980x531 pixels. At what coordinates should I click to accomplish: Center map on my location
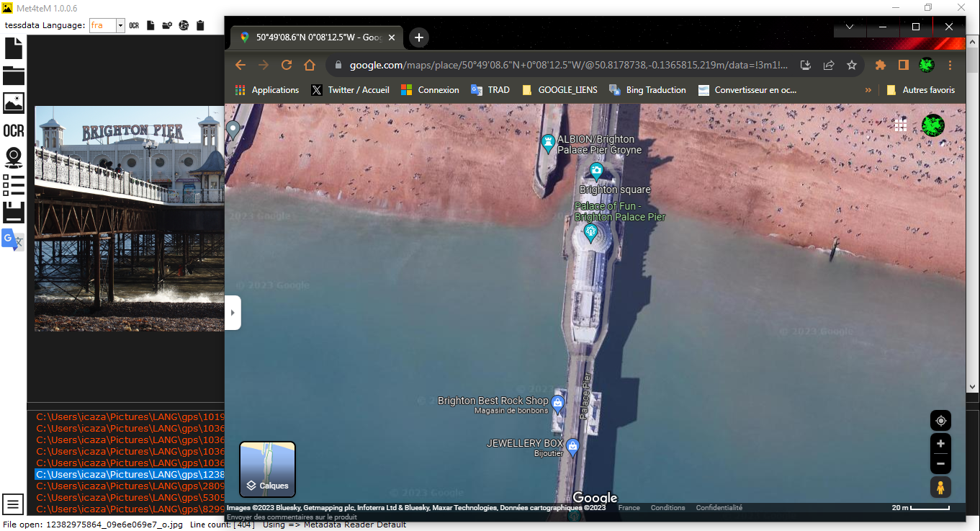coord(940,421)
